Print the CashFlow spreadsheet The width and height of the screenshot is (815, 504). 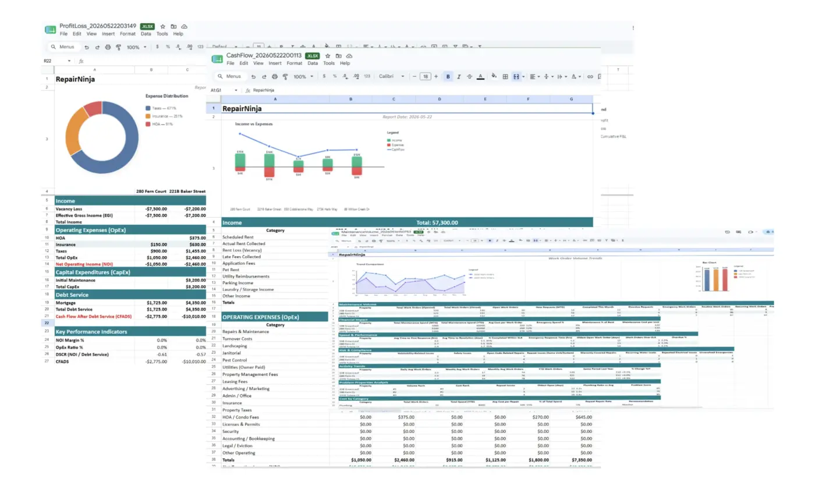click(275, 76)
